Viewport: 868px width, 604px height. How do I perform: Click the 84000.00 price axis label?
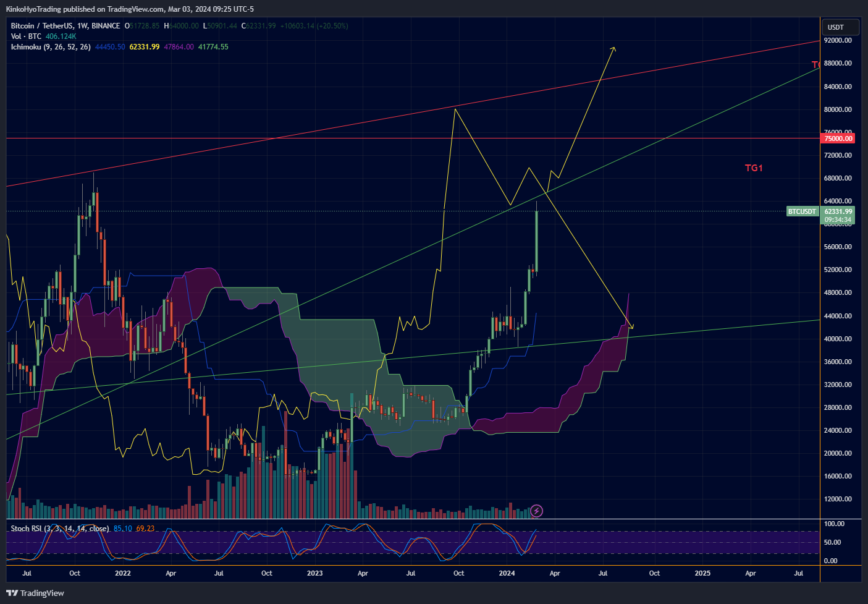tap(838, 87)
